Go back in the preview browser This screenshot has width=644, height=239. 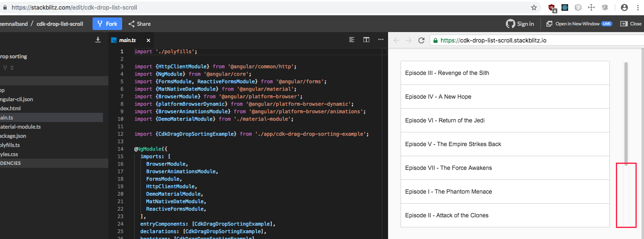(x=396, y=40)
